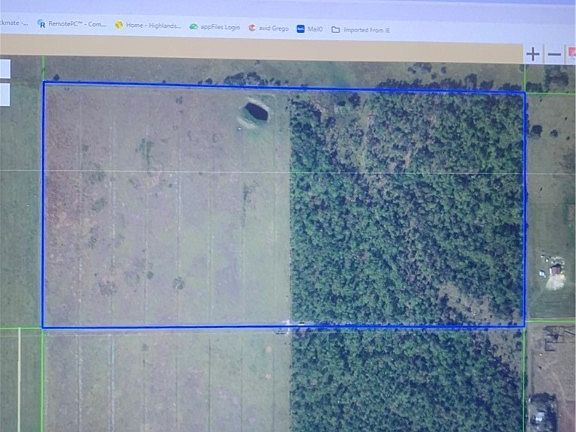Open the cut-off bookmark ending in kmate

click(14, 23)
